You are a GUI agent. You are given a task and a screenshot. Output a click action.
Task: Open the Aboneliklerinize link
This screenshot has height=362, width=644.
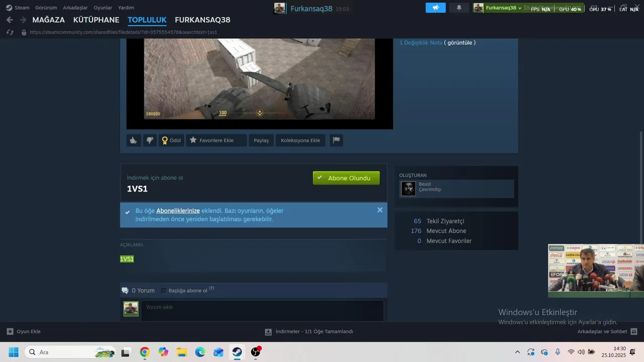[178, 211]
